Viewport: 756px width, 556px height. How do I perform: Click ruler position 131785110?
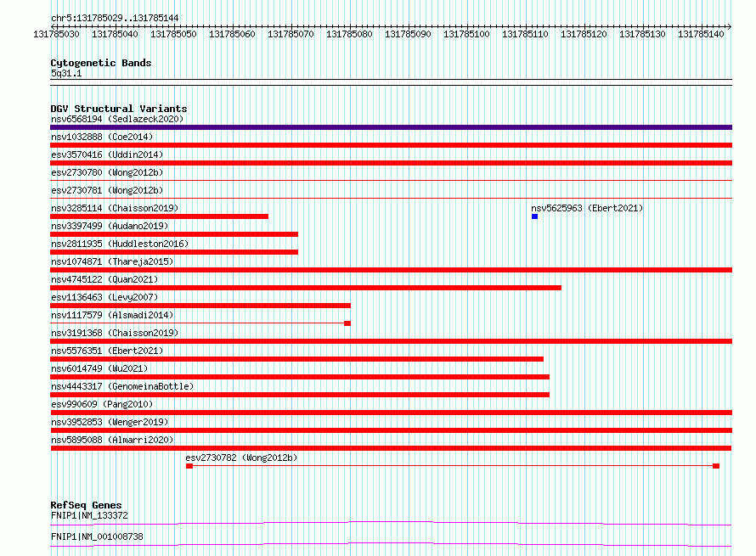[525, 34]
